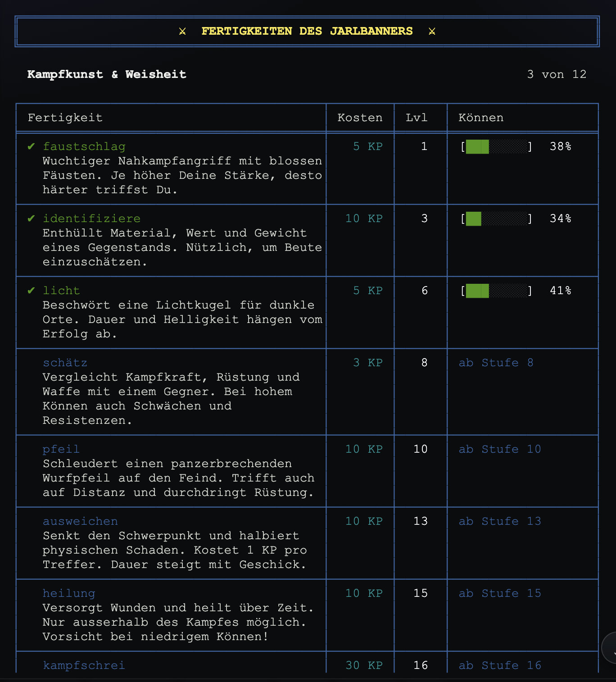Image resolution: width=616 pixels, height=682 pixels.
Task: Open the kampfschrei skill link
Action: (x=84, y=665)
